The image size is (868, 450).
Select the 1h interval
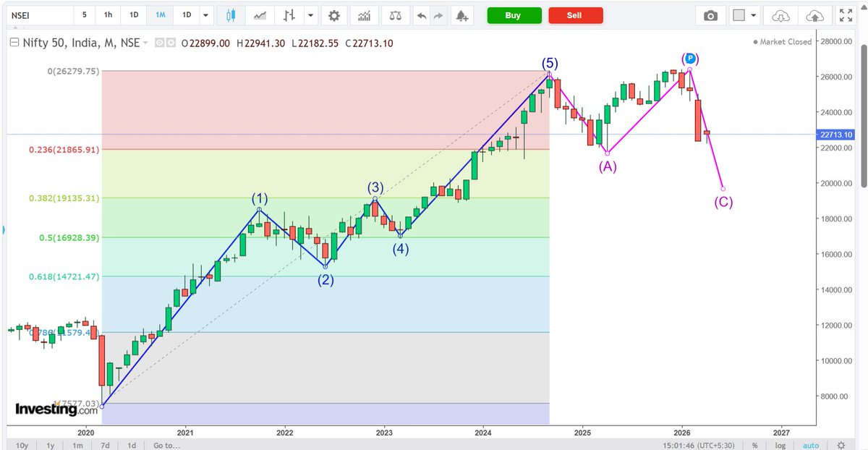click(x=108, y=15)
